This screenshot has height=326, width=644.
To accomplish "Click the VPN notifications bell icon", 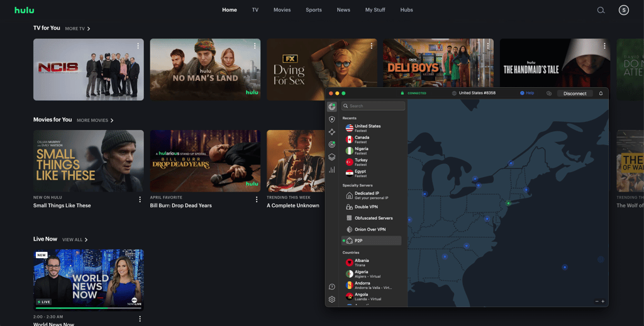I will coord(601,94).
